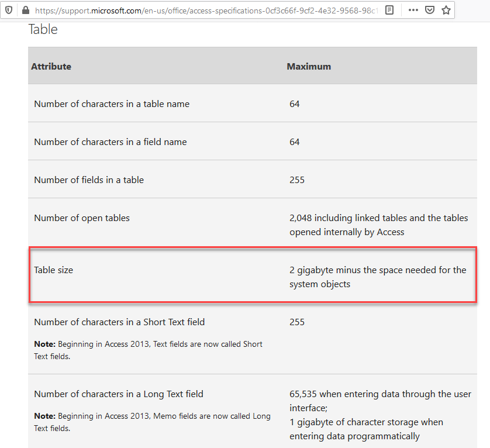Click the padlock site information icon
The height and width of the screenshot is (448, 490).
(x=25, y=11)
